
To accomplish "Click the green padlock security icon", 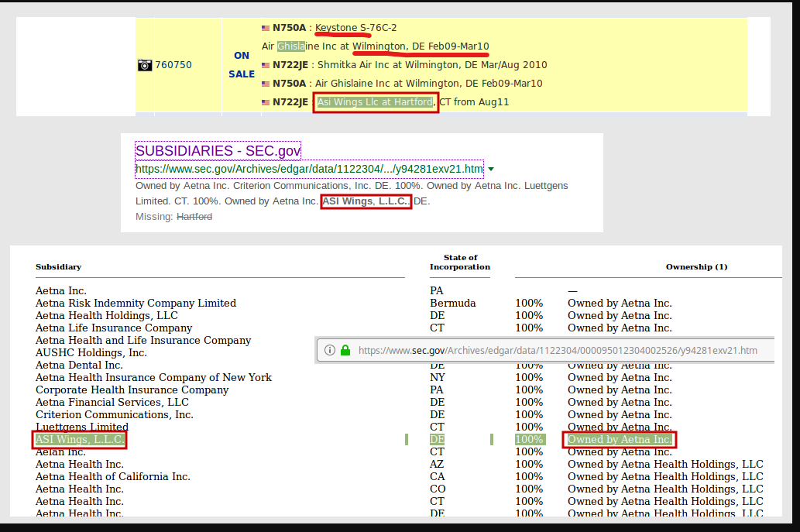I will tap(345, 350).
